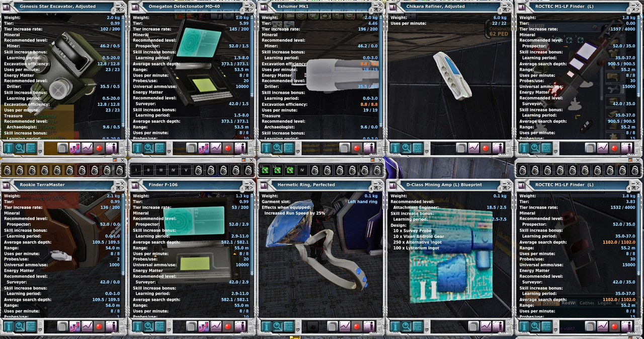Switch to stats list tab in Finder F-106 window
Viewport: 644px width, 339px height.
(159, 326)
